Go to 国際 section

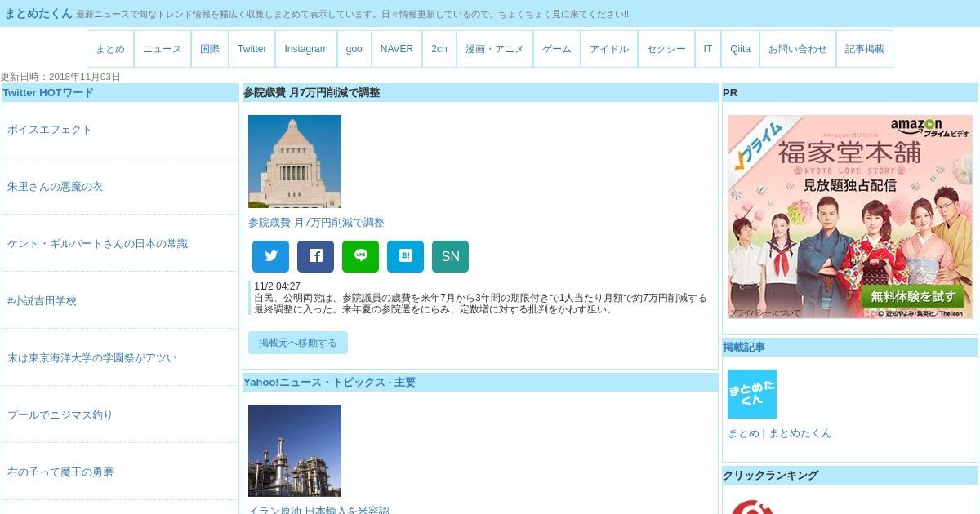click(x=210, y=49)
